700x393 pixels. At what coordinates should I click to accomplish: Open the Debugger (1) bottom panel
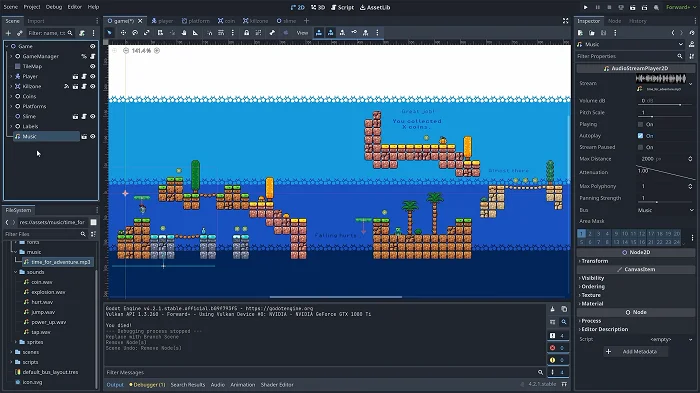[x=147, y=385]
